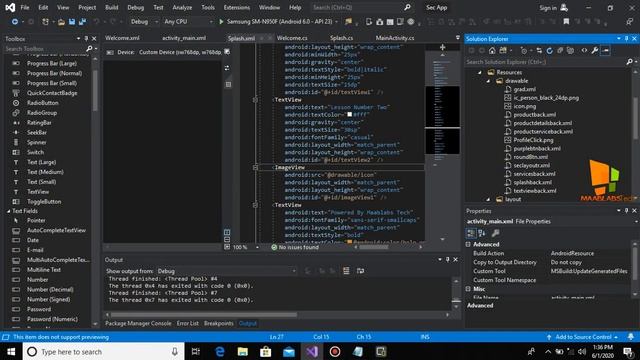Select splashback.xml in Solution Explorer

click(x=532, y=182)
